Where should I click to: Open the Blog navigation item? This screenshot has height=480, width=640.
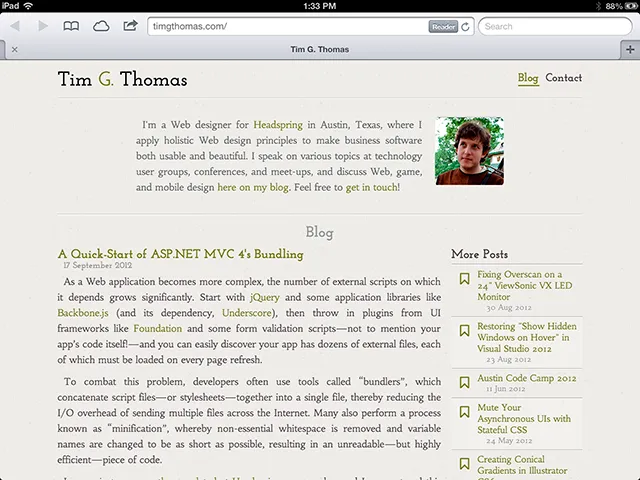coord(528,78)
